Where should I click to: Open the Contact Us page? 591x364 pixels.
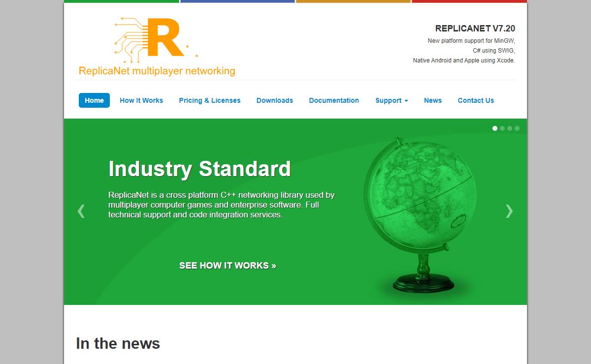click(x=476, y=100)
